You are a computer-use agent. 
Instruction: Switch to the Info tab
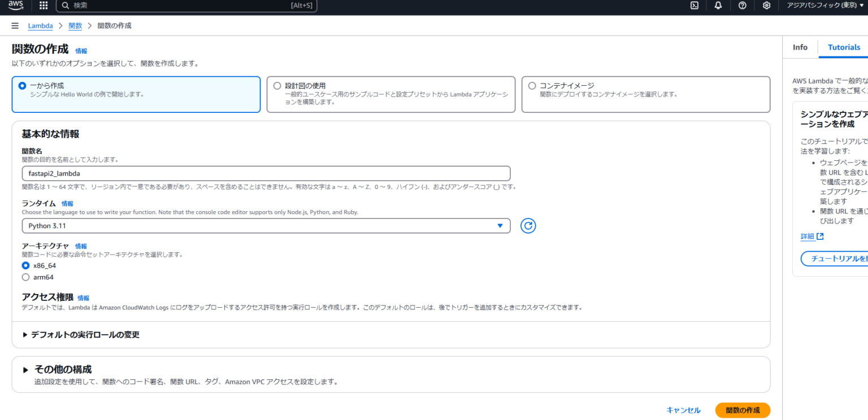800,47
